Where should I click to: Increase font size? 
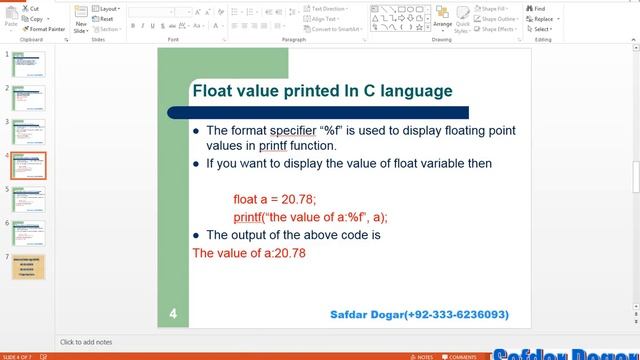click(198, 12)
